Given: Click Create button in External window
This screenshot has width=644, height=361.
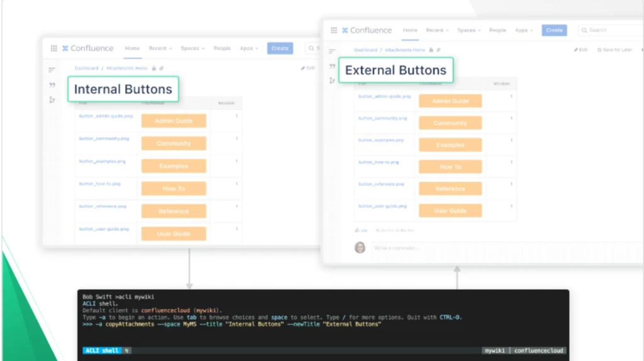Looking at the screenshot, I should pos(554,30).
